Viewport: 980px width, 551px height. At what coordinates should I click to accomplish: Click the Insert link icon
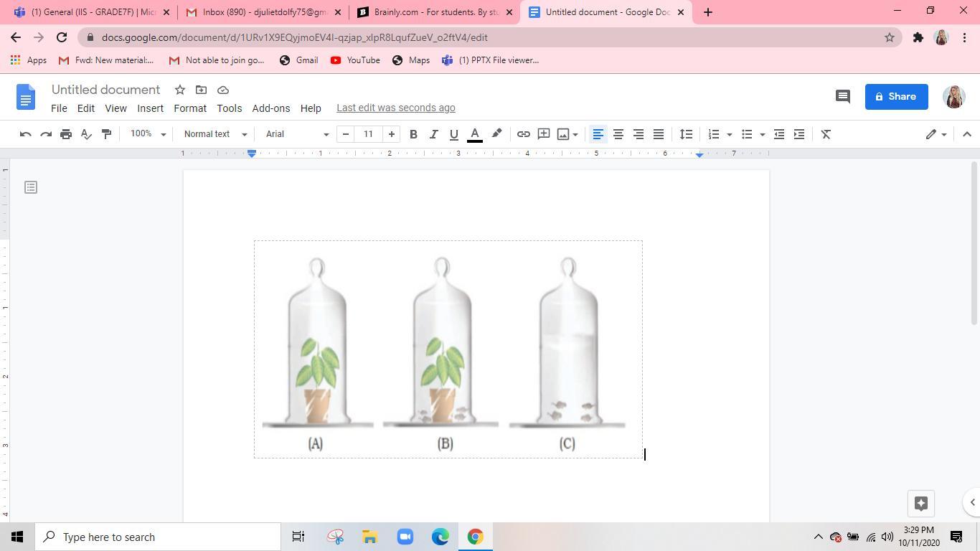coord(524,134)
